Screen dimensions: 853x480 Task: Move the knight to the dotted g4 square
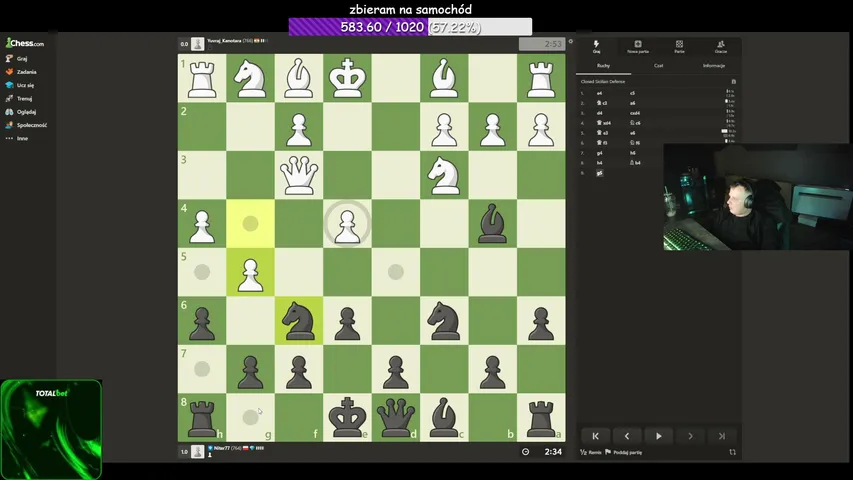tap(250, 223)
